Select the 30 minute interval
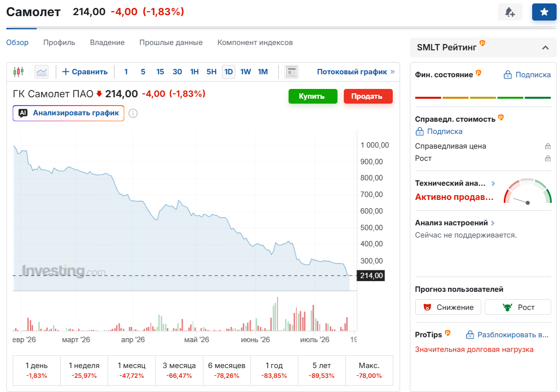560x392 pixels. coord(177,72)
